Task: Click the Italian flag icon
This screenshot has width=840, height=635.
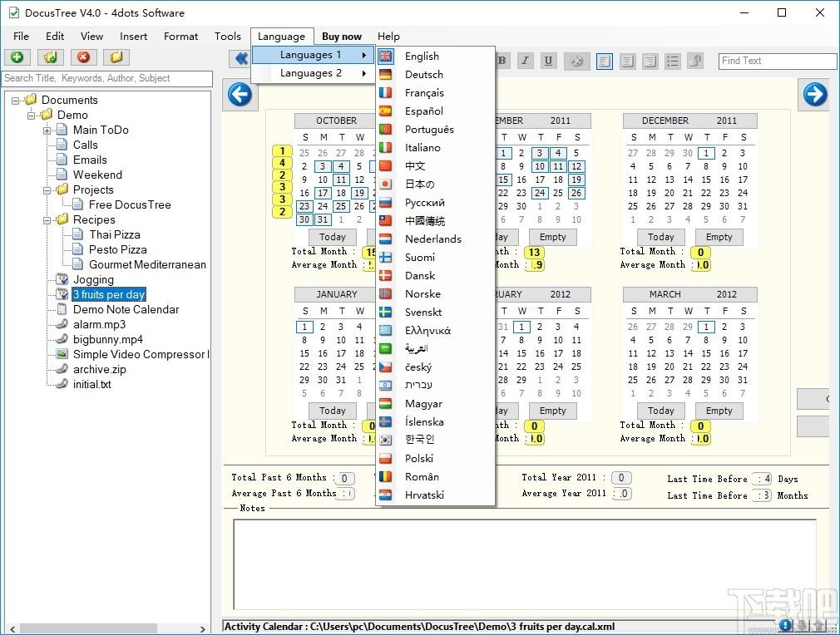Action: [385, 147]
